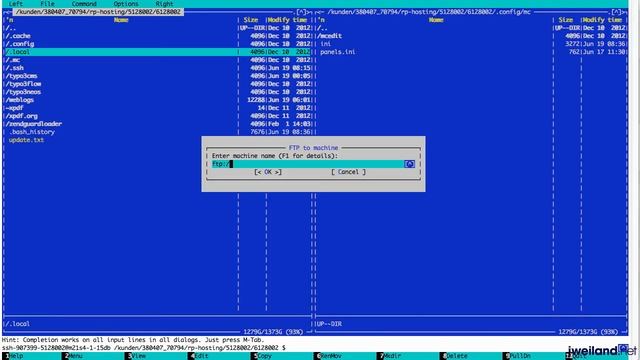Select the /.mc directory
This screenshot has width=640, height=360.
pos(158,60)
